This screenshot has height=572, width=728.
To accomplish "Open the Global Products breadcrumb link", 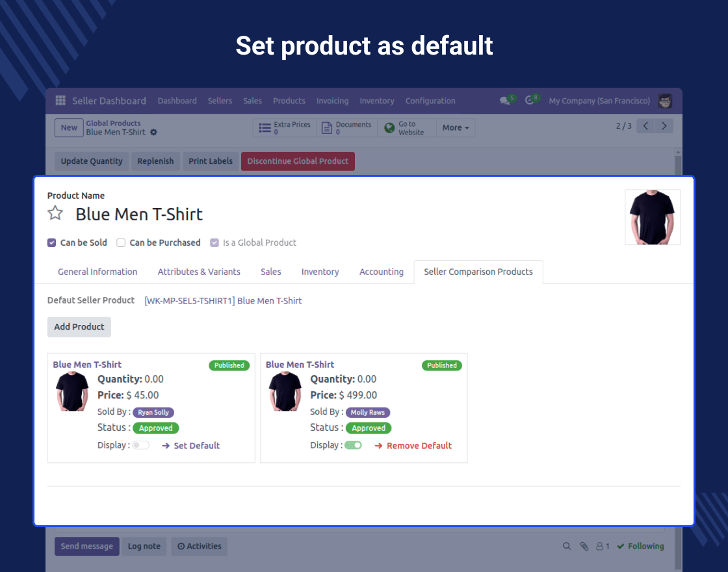I will (113, 123).
